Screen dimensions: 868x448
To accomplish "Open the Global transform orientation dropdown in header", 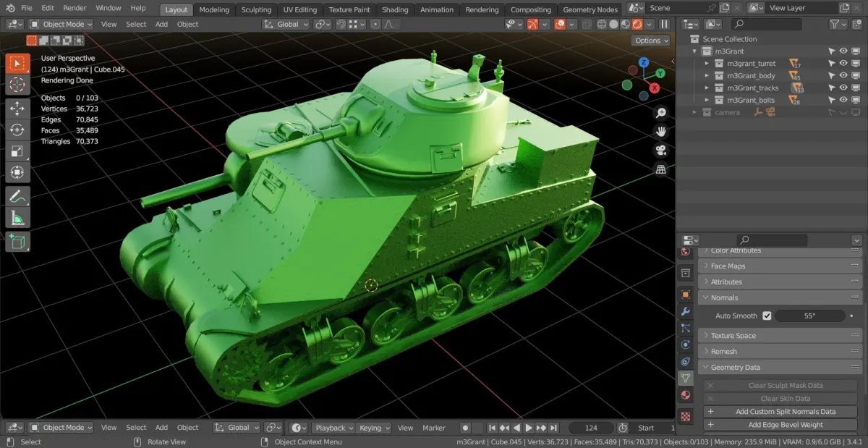I will 285,24.
